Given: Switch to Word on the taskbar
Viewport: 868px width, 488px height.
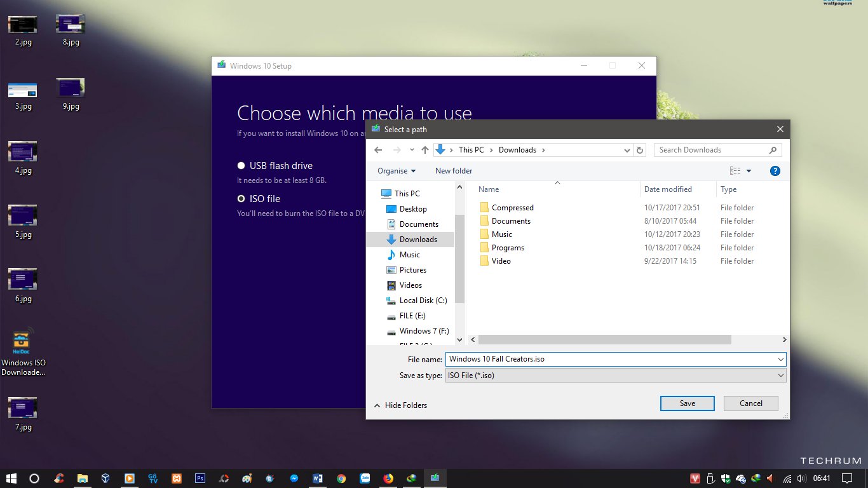Looking at the screenshot, I should click(318, 478).
